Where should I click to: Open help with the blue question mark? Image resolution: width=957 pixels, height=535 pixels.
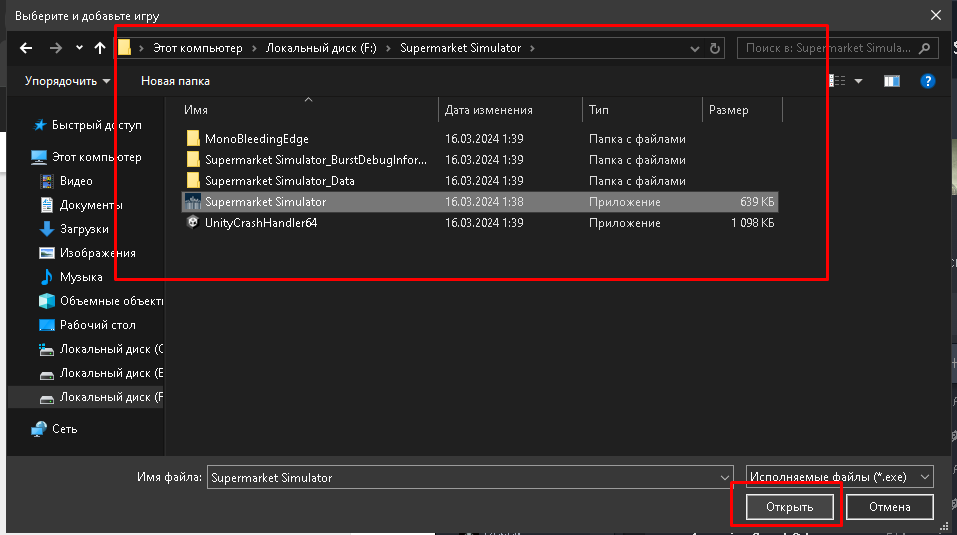point(928,81)
